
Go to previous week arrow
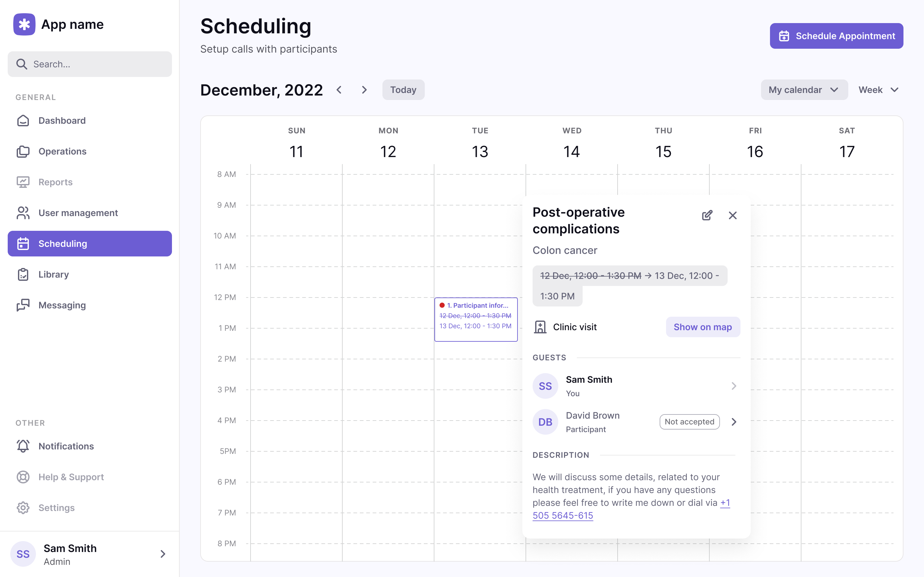(x=339, y=90)
